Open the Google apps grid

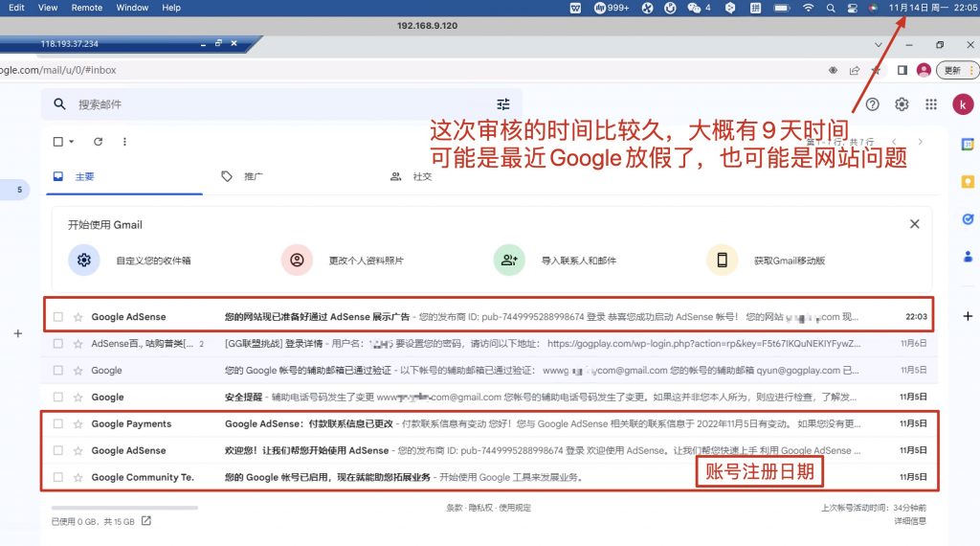click(x=931, y=104)
